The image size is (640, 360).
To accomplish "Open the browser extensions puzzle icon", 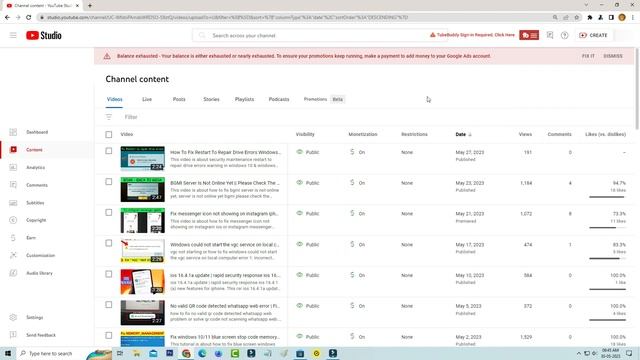I will [590, 18].
